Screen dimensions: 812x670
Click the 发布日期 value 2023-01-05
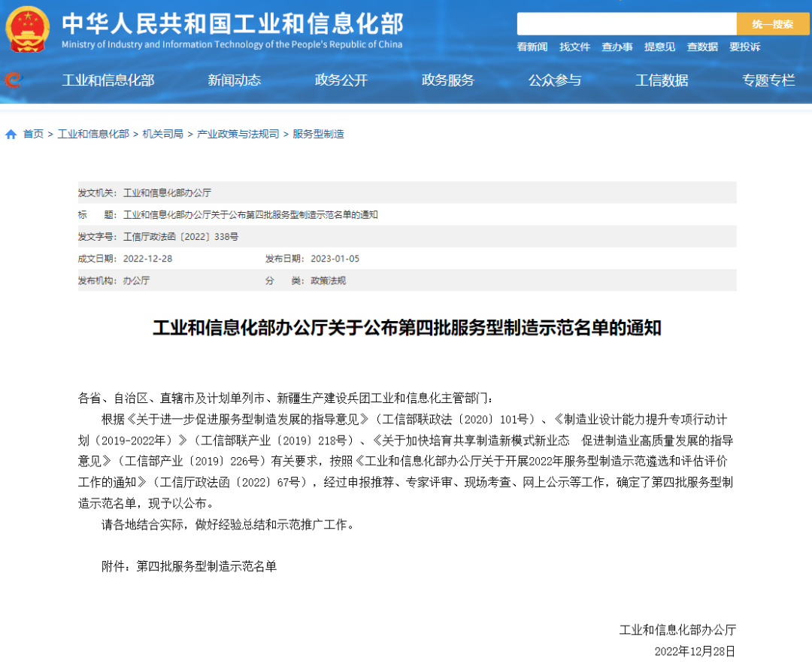click(335, 259)
